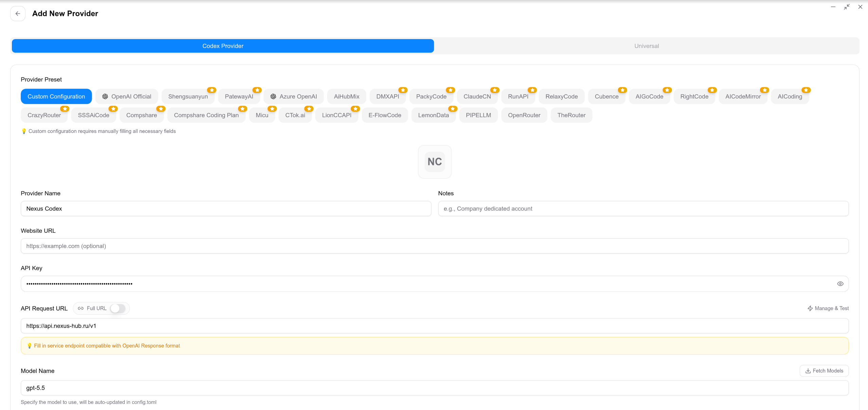Select the SSSAiCode preset
Viewport: 868px width, 410px height.
[93, 115]
